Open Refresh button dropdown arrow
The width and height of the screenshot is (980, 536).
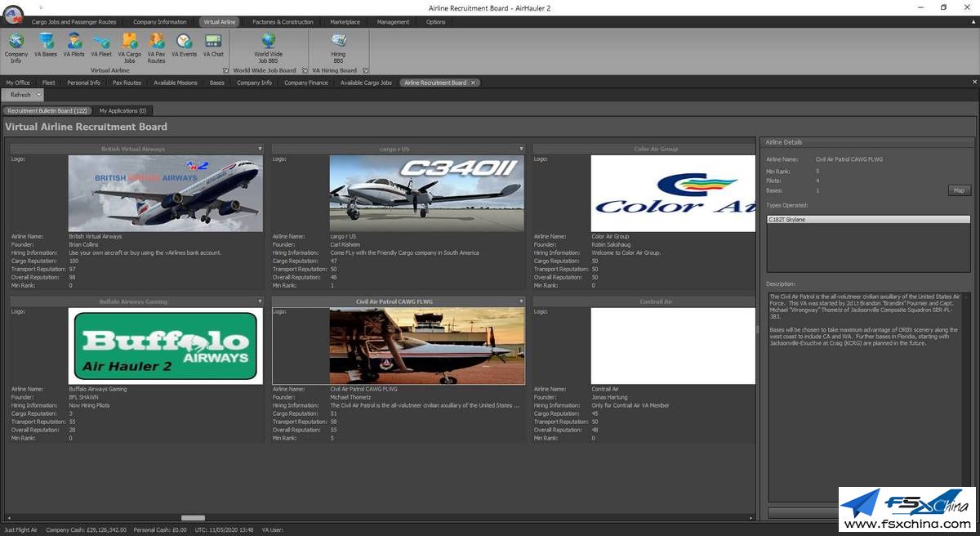pos(39,95)
